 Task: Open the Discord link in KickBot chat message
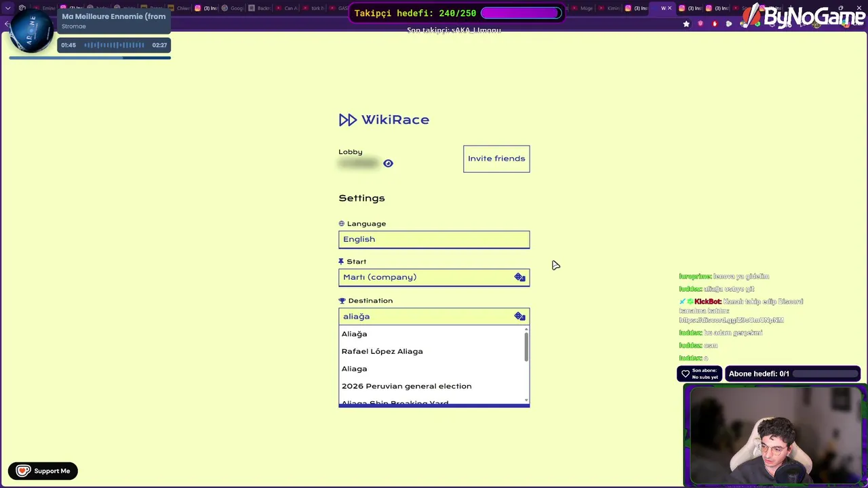731,320
